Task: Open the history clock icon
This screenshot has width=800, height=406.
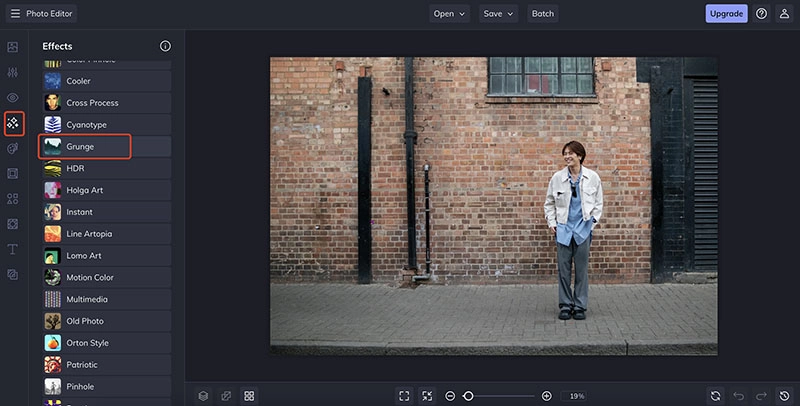Action: (x=785, y=396)
